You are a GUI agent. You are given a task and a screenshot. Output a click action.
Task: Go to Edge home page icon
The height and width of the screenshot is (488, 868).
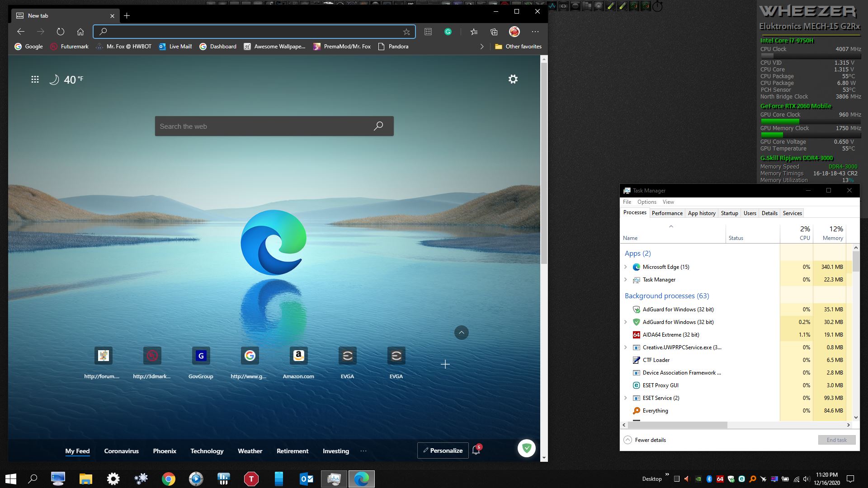[80, 32]
